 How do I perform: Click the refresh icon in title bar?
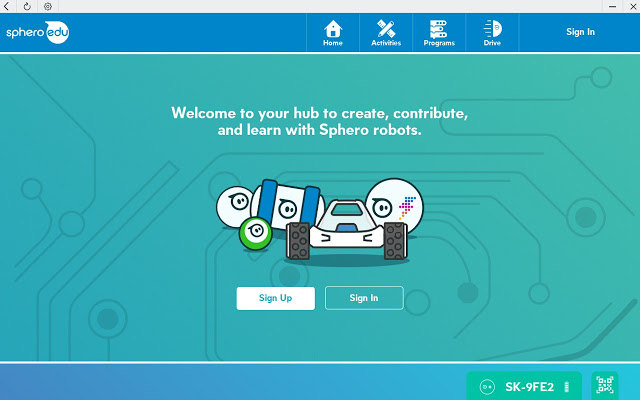tap(27, 6)
